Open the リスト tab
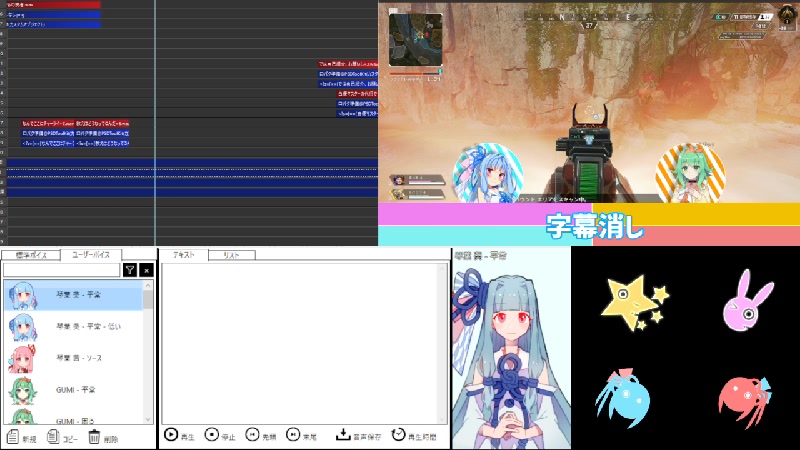Viewport: 800px width, 450px height. tap(232, 255)
